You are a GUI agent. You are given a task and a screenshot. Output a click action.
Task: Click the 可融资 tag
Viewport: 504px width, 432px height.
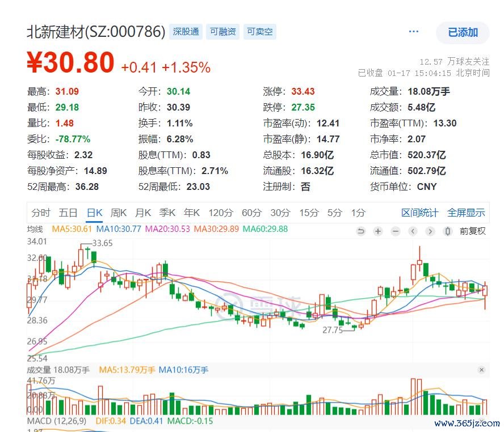pos(222,31)
